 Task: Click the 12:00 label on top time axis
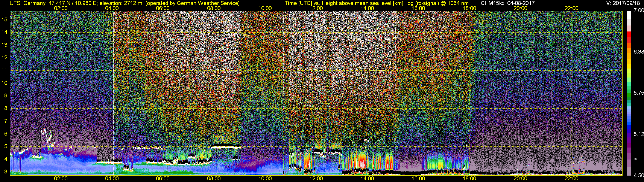click(316, 8)
